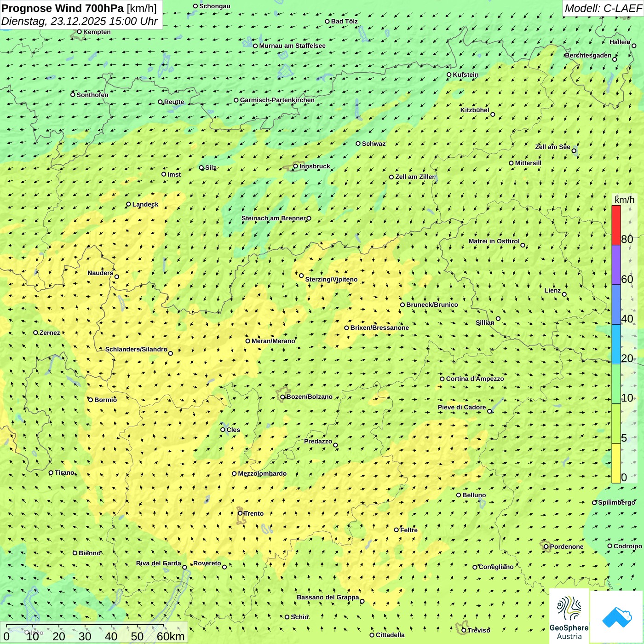The image size is (644, 644).
Task: Click the legend value "80"
Action: 627,239
